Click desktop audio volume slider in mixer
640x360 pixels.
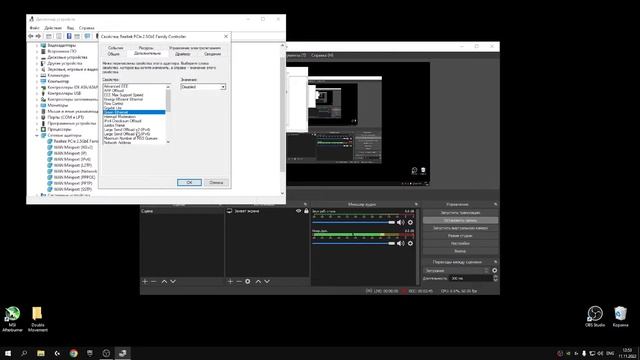pos(353,222)
